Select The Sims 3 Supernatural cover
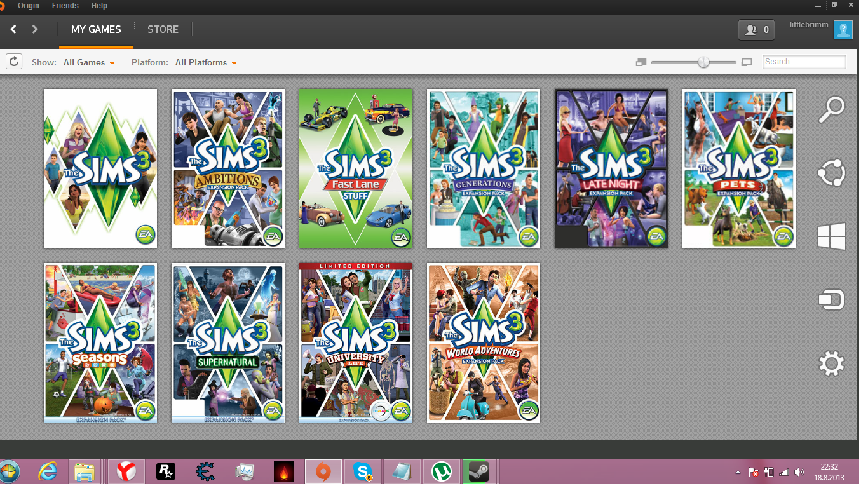868x488 pixels. [228, 343]
